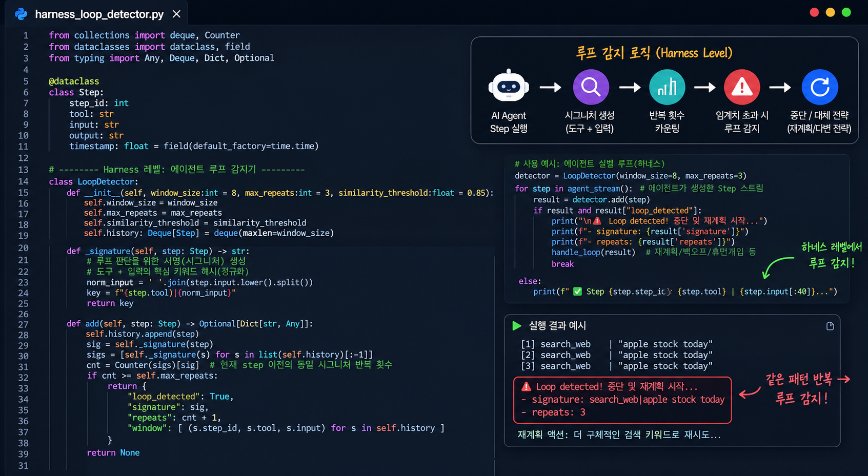Click the '재계획 액션' result line
Viewport: 868px width, 476px height.
[619, 435]
